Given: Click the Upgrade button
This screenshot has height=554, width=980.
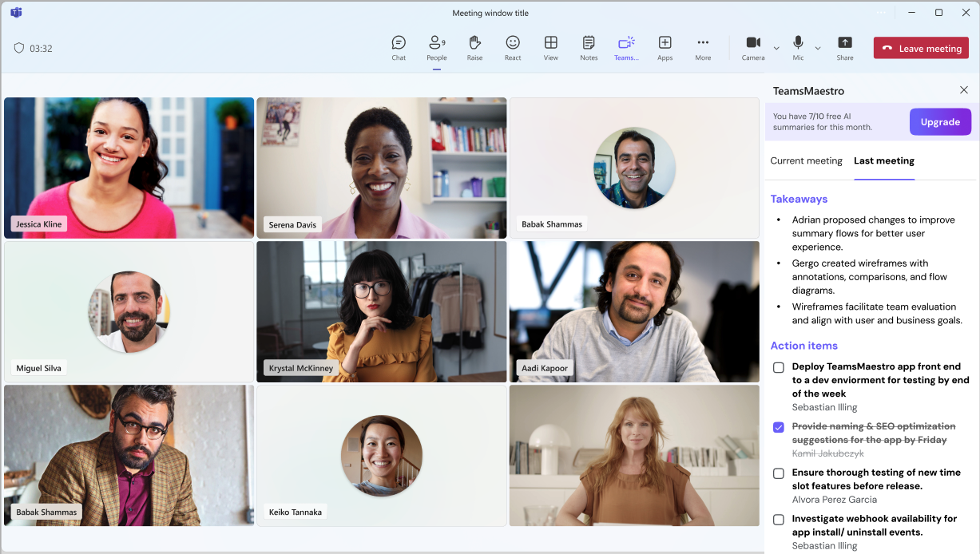Looking at the screenshot, I should pos(940,122).
